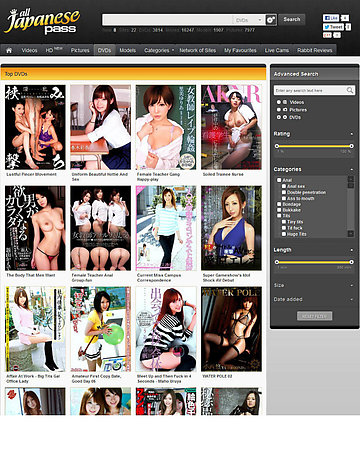Expand the Categories menu in navigation bar
Viewport: 360px width, 450px height.
click(159, 50)
